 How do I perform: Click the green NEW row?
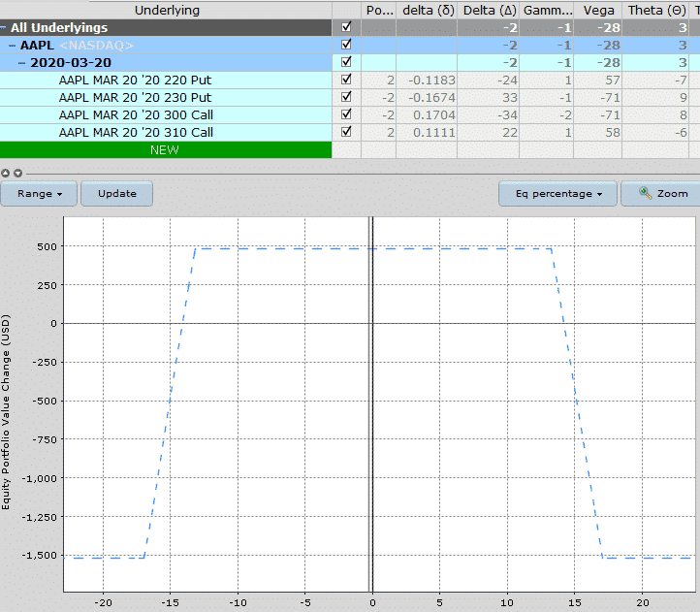[166, 150]
